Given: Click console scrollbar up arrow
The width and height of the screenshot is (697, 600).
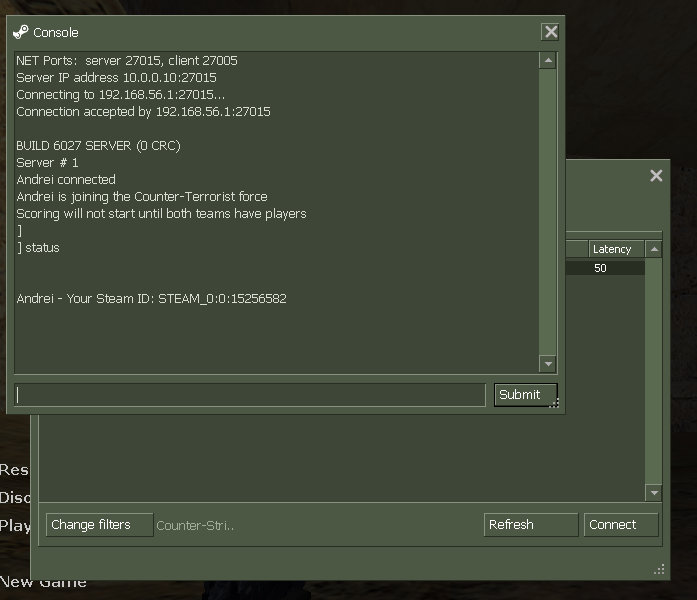Looking at the screenshot, I should 548,60.
